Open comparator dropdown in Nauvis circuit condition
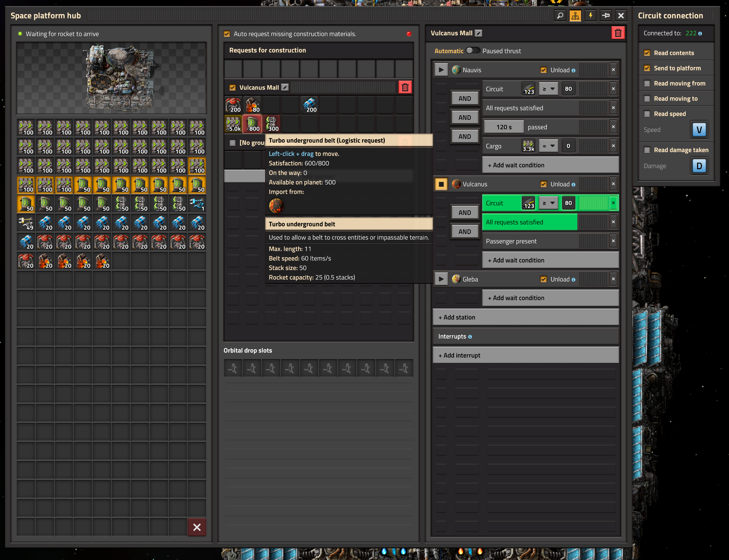Viewport: 729px width, 560px height. coord(549,89)
